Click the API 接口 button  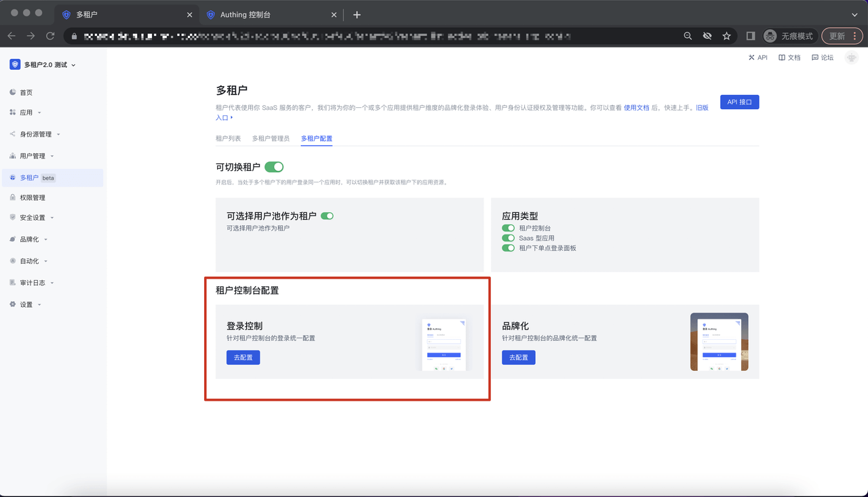(739, 102)
